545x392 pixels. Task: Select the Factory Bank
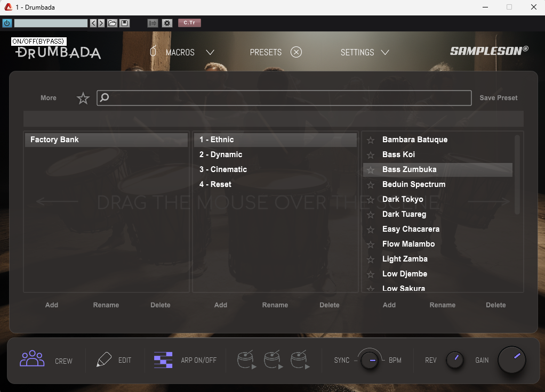point(106,140)
